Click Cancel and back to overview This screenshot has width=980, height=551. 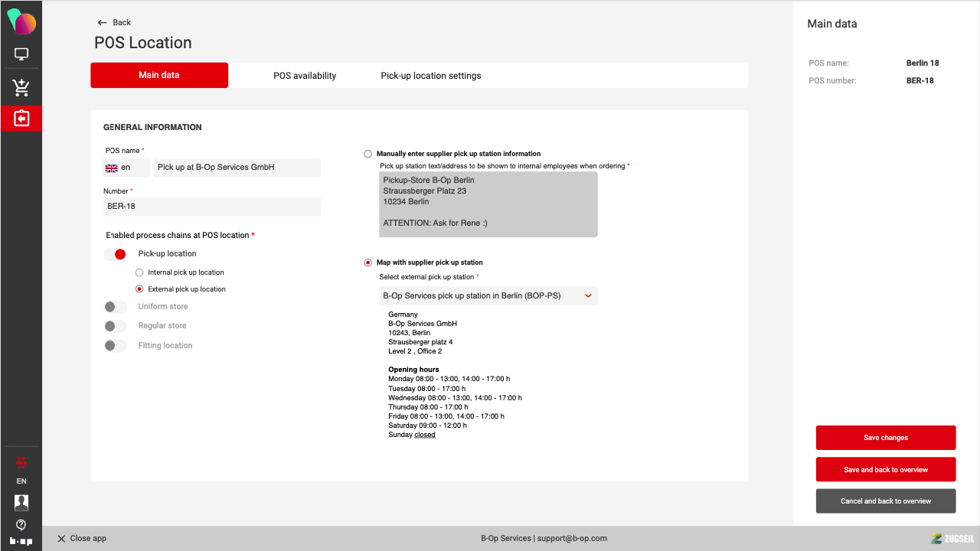[x=886, y=501]
